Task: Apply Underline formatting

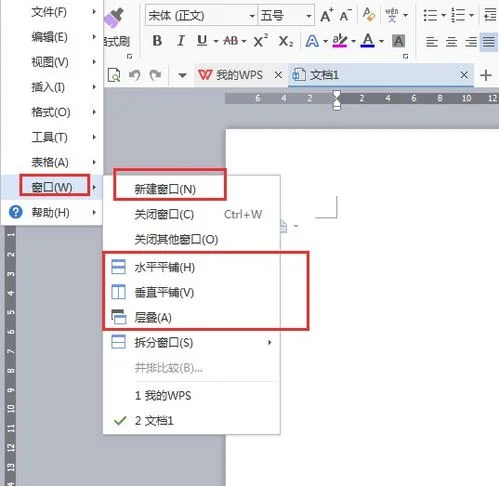Action: 202,41
